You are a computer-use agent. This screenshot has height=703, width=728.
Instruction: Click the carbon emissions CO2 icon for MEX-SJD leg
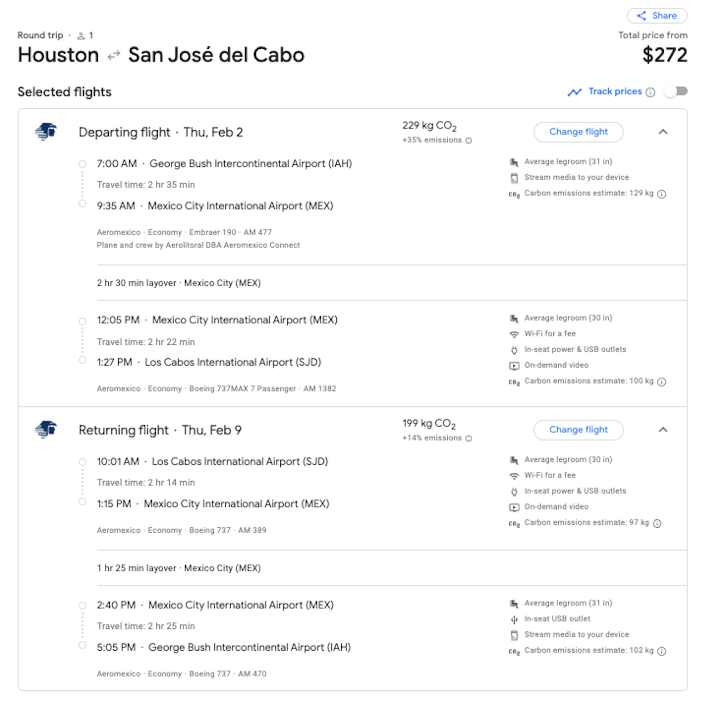coord(514,382)
